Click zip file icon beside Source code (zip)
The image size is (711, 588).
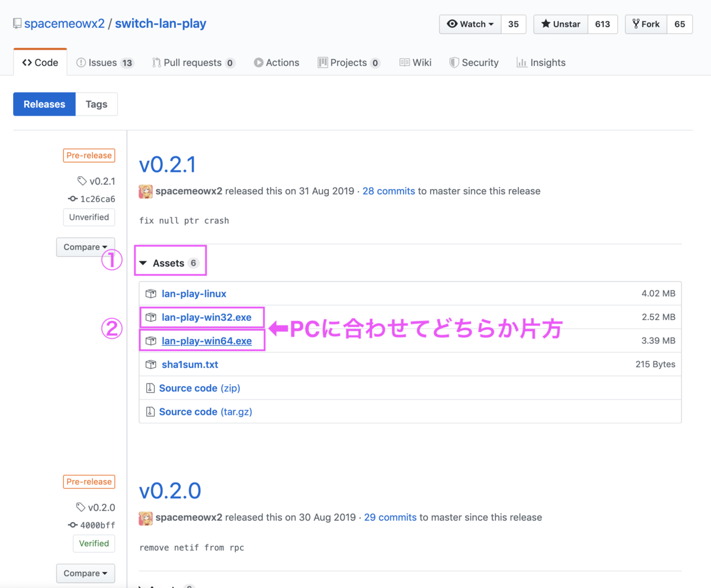(x=150, y=388)
